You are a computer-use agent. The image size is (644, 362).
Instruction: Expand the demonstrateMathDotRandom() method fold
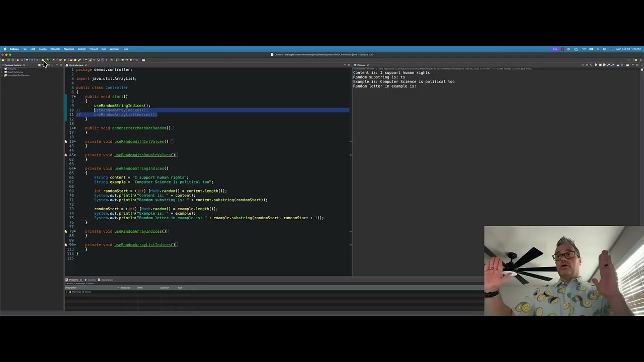75,128
